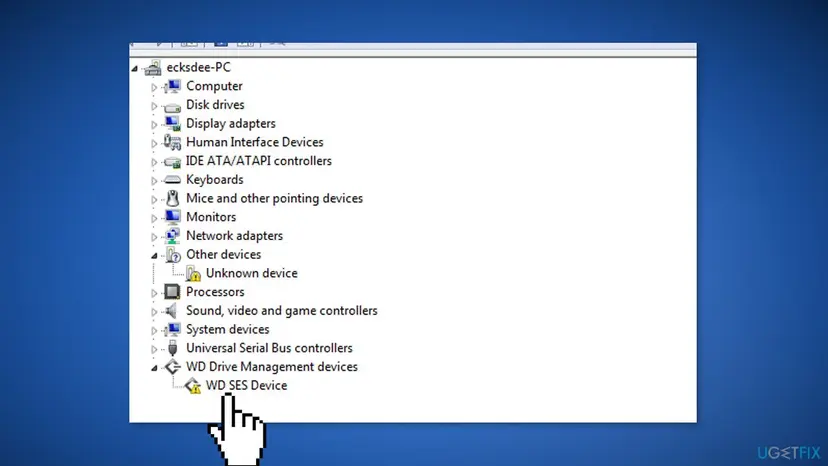Select the Monitors label

[211, 217]
